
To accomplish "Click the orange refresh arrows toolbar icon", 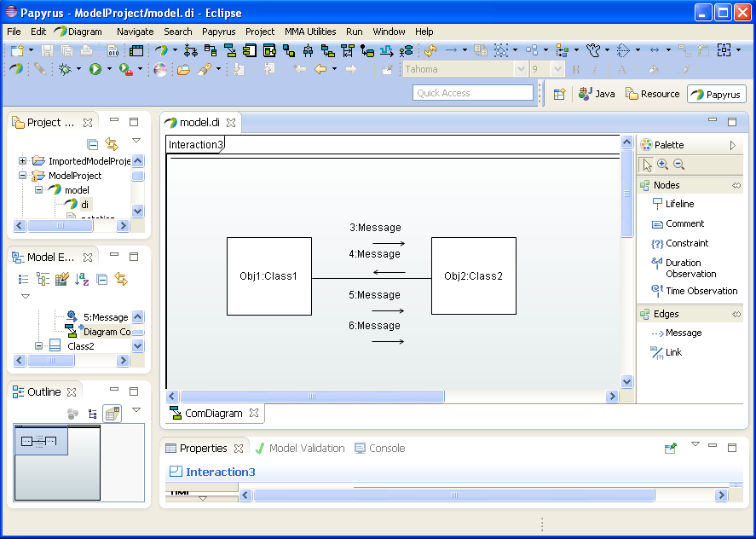I will [x=430, y=50].
